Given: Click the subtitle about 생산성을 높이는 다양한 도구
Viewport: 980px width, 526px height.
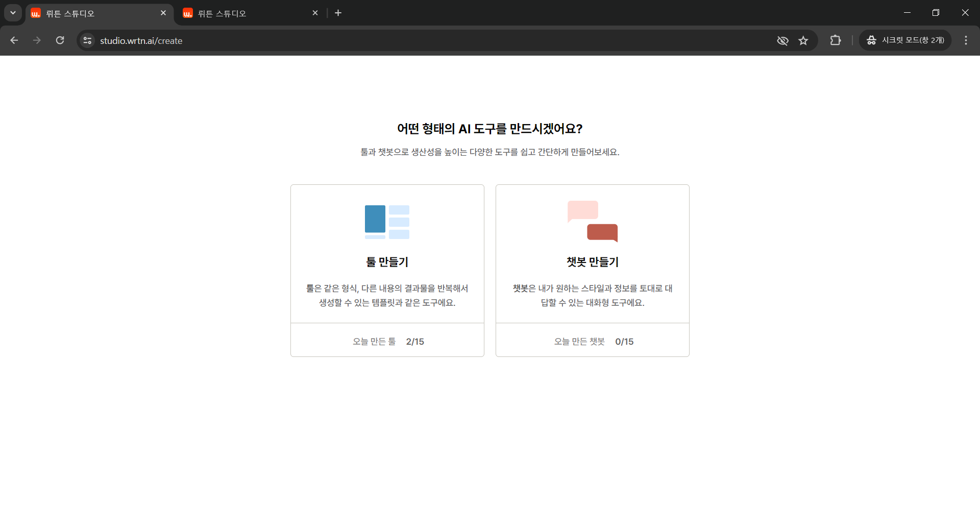Looking at the screenshot, I should coord(490,152).
